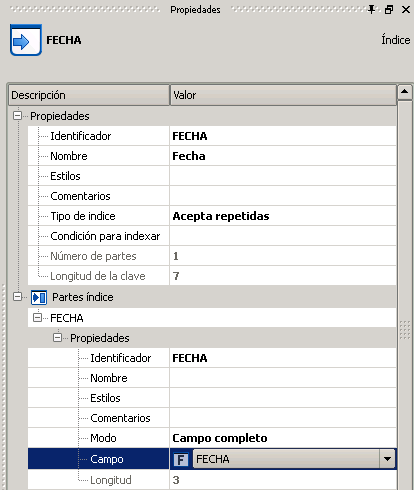Select the FECHA node under Partes índice

click(x=67, y=318)
